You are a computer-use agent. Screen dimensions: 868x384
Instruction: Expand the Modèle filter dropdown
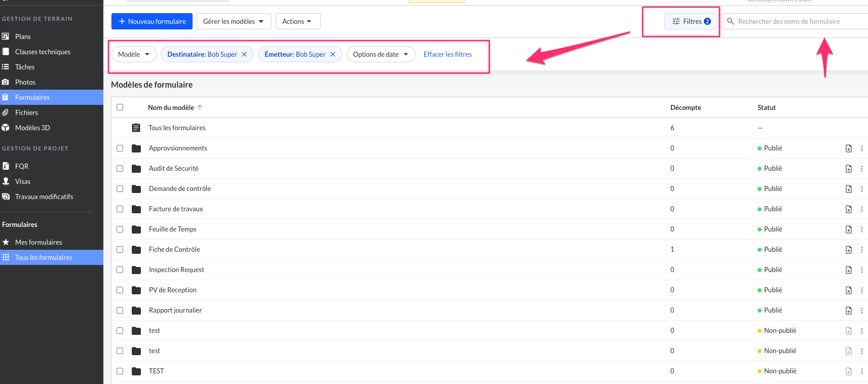(x=134, y=54)
